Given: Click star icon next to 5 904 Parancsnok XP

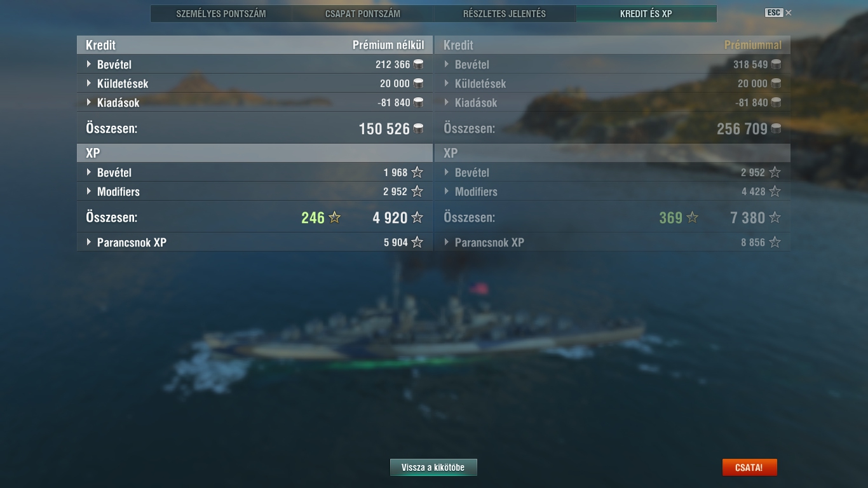Looking at the screenshot, I should [417, 242].
